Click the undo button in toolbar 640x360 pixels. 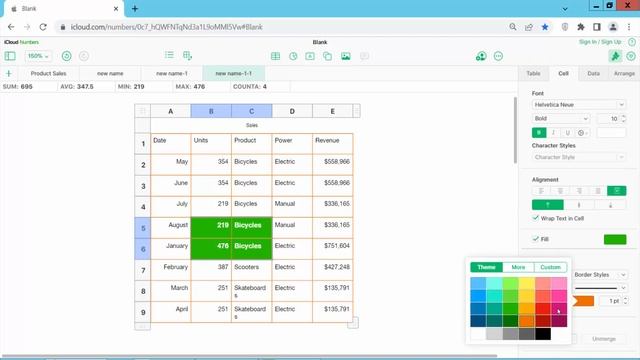point(67,56)
